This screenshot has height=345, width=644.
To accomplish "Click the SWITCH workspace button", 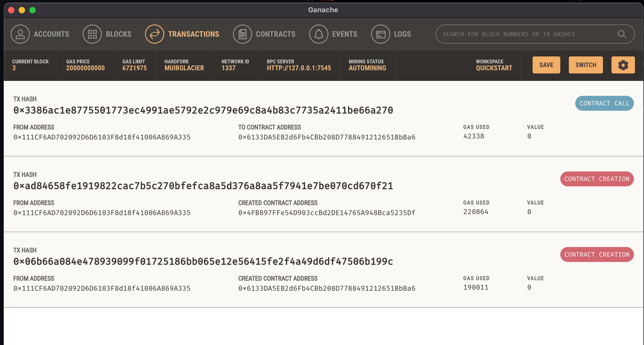I will click(586, 65).
